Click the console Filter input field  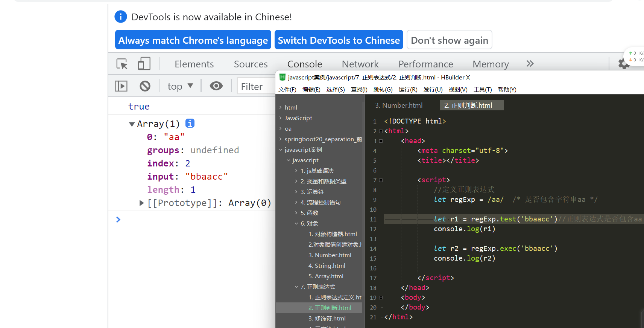click(x=257, y=87)
